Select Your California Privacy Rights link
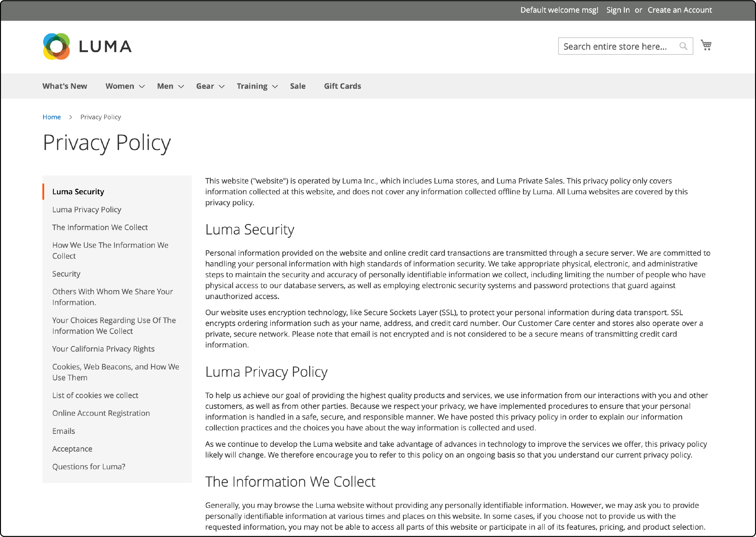Image resolution: width=756 pixels, height=537 pixels. coord(103,349)
